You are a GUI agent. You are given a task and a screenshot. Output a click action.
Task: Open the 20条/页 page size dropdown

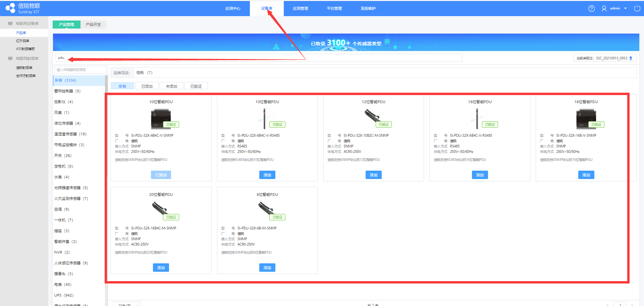(127, 304)
